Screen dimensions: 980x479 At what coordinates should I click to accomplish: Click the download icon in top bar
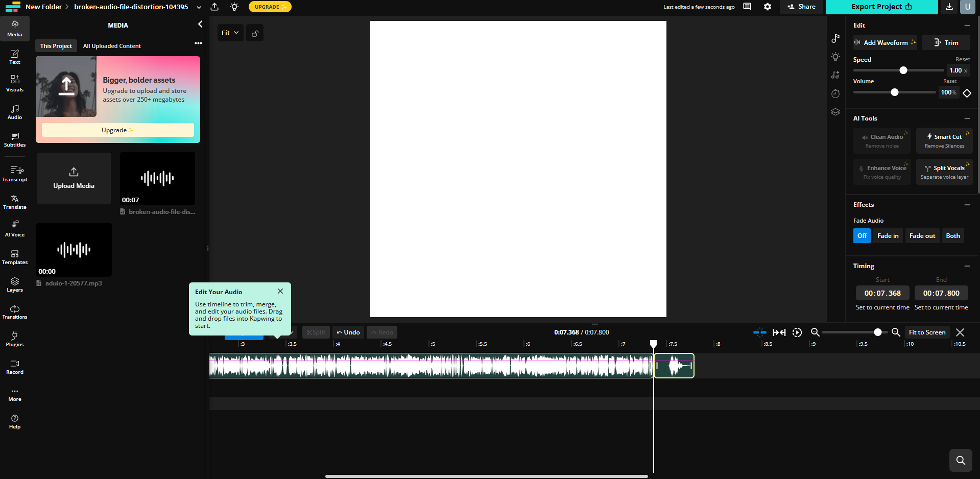point(949,7)
